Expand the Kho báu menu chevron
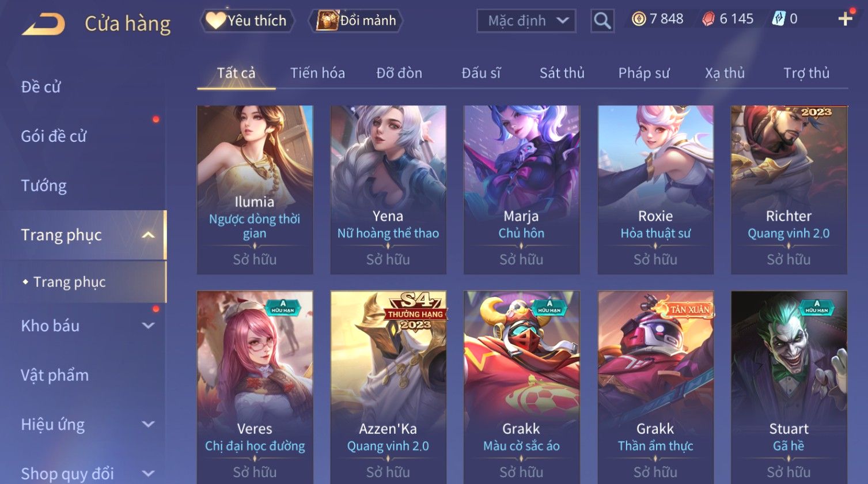This screenshot has width=868, height=484. [x=148, y=326]
